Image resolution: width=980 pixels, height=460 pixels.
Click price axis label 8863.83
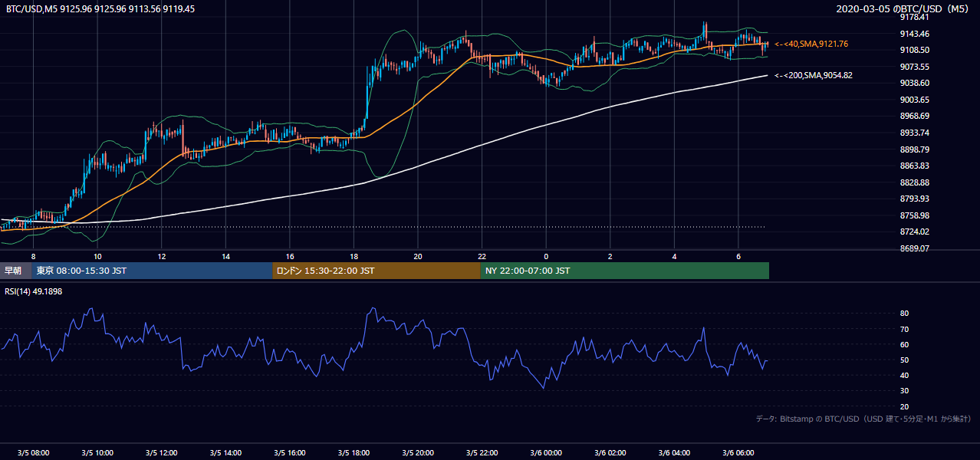[914, 166]
